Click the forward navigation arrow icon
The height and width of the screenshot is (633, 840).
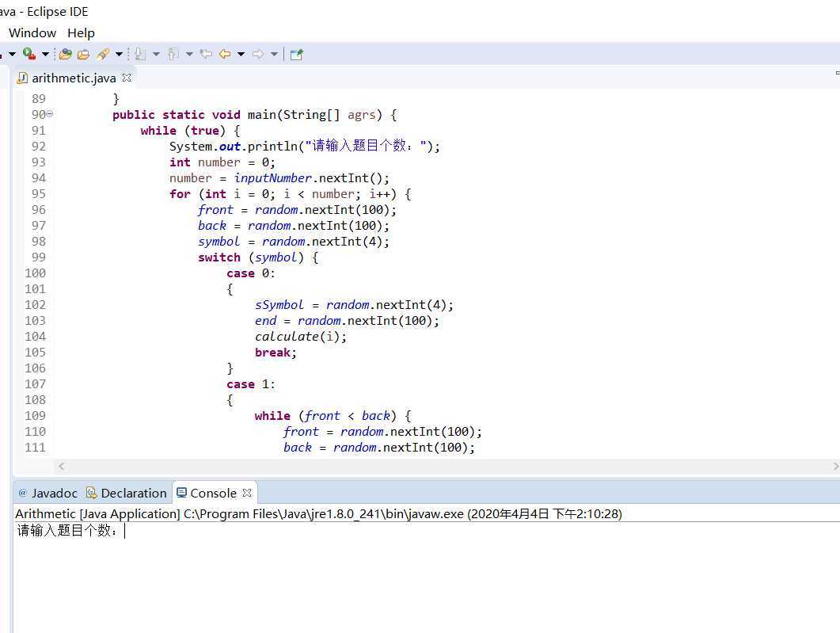(258, 54)
